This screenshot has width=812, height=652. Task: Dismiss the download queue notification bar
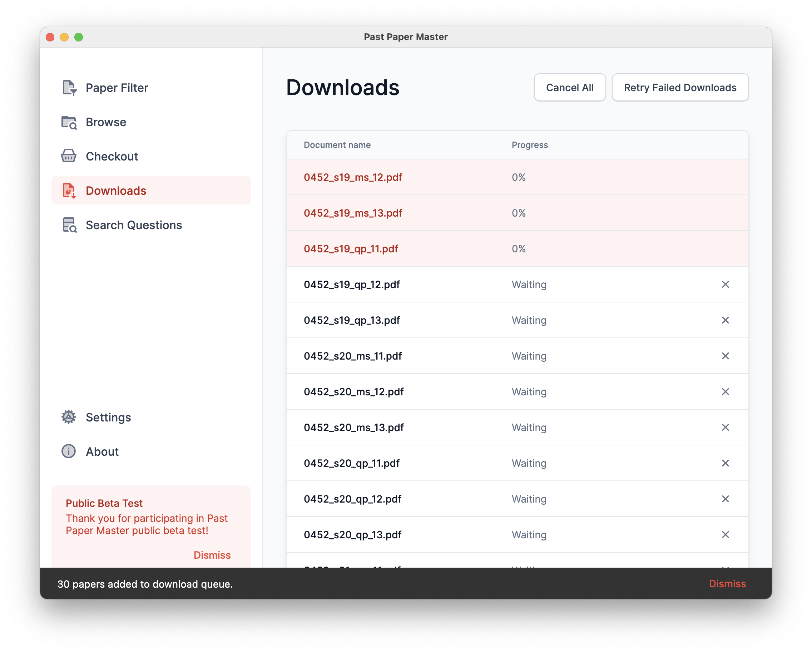coord(727,584)
